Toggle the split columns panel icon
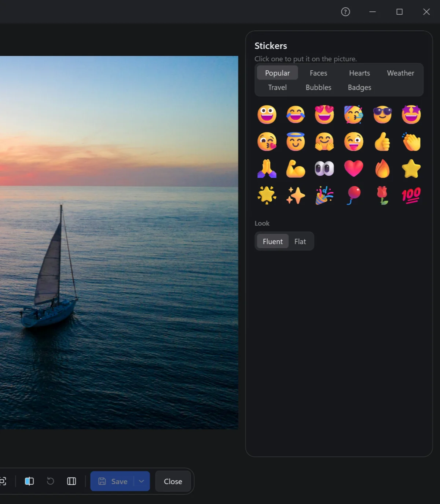440x504 pixels. coord(71,481)
